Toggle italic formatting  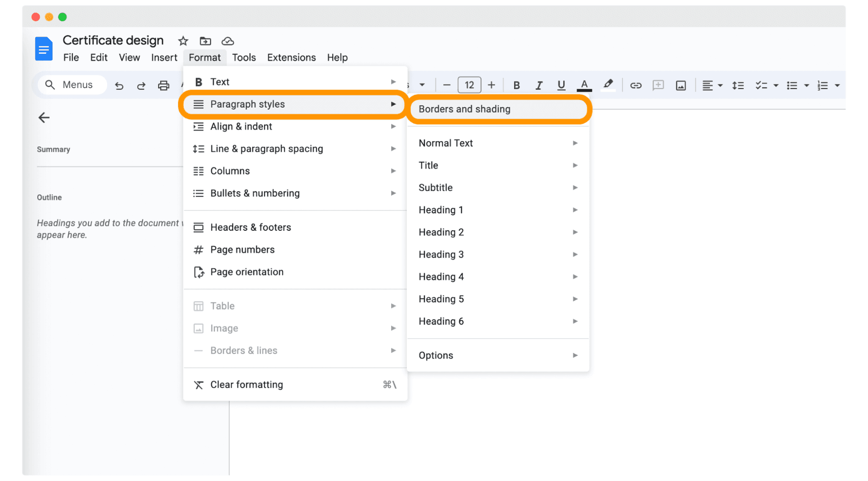pos(538,85)
